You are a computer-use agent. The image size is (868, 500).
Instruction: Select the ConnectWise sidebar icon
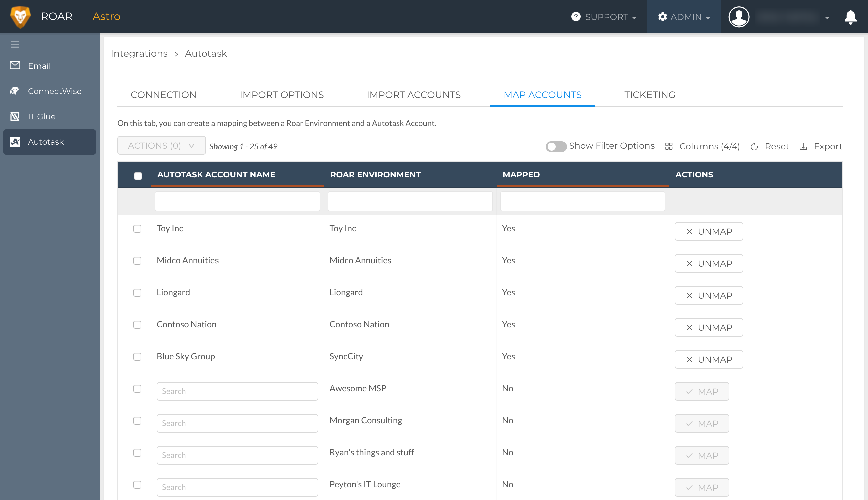(15, 91)
